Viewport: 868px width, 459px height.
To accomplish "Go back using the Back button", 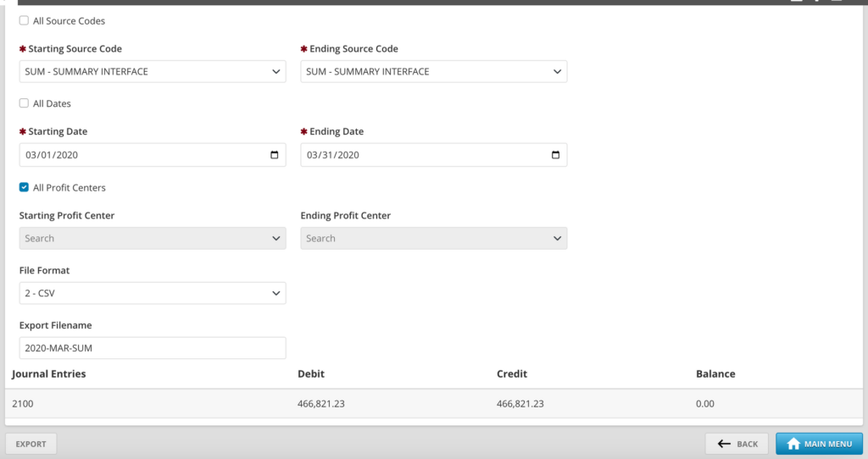I will point(737,444).
